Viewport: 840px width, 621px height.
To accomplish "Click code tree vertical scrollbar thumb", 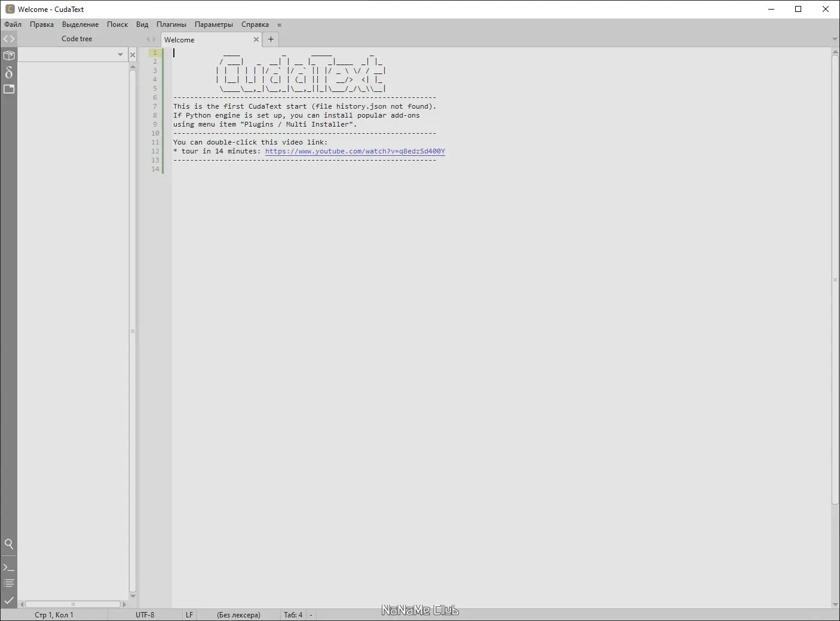I will pyautogui.click(x=133, y=331).
